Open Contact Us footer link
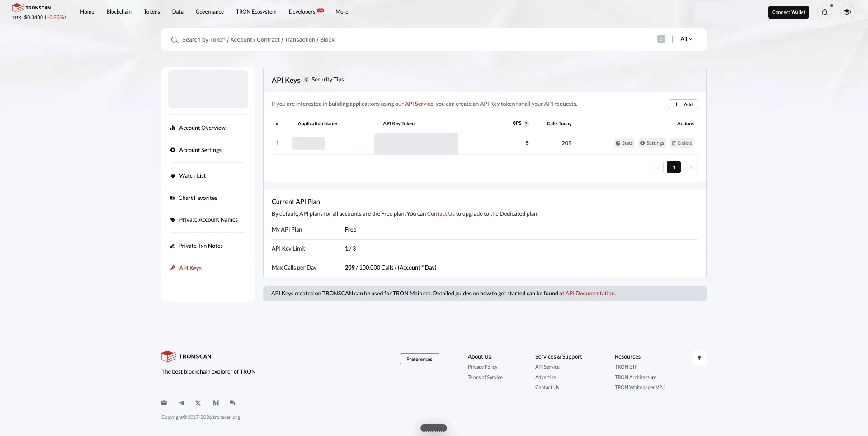The height and width of the screenshot is (436, 868). coord(547,388)
